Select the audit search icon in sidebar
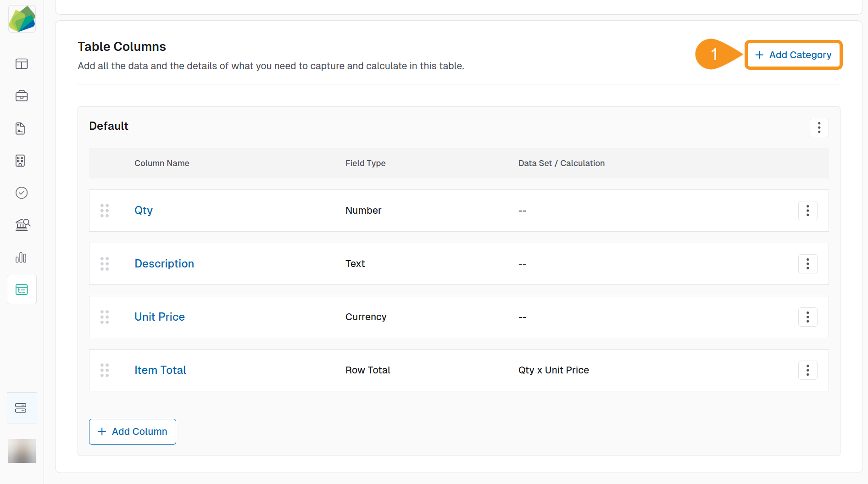Viewport: 868px width, 484px height. [x=22, y=225]
